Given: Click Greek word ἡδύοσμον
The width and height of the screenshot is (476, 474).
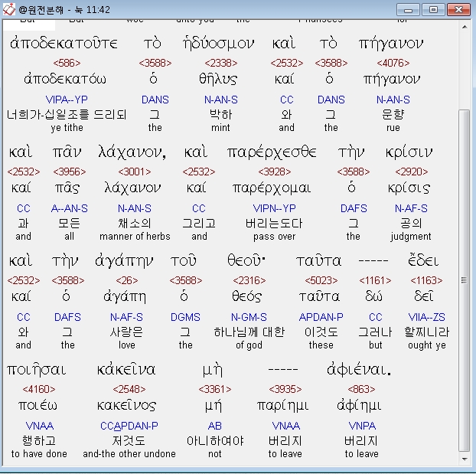Looking at the screenshot, I should coord(219,44).
